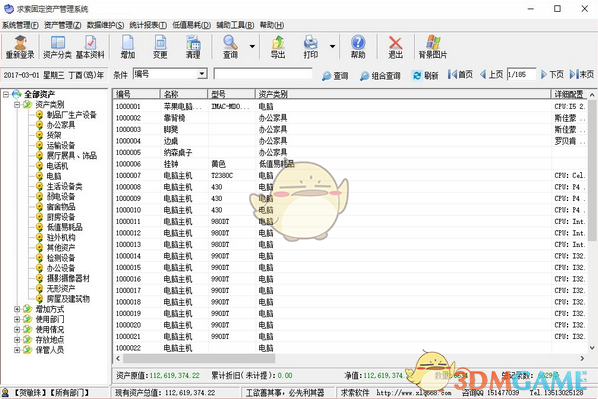
Task: Select 电脑 category in the tree
Action: [54, 176]
